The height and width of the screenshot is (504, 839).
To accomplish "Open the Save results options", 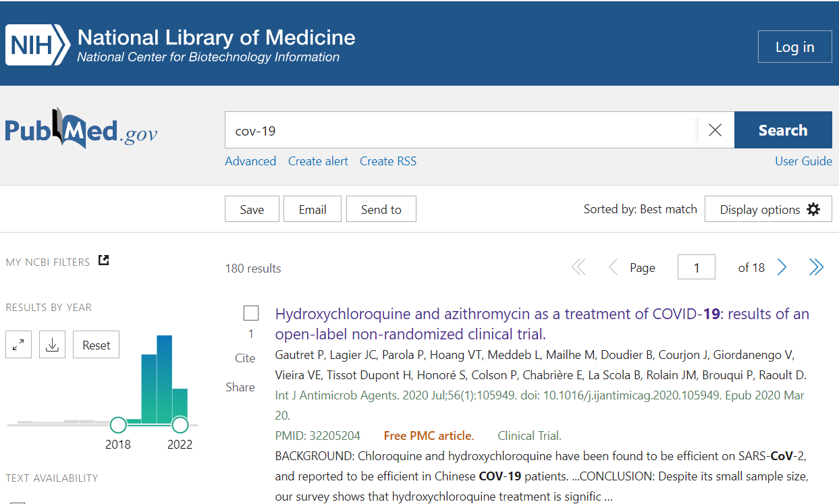I will tap(252, 209).
